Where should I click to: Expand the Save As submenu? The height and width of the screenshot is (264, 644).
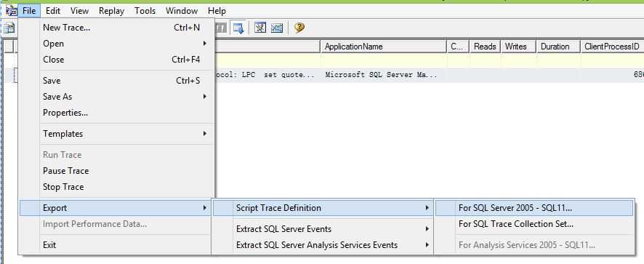tap(116, 97)
